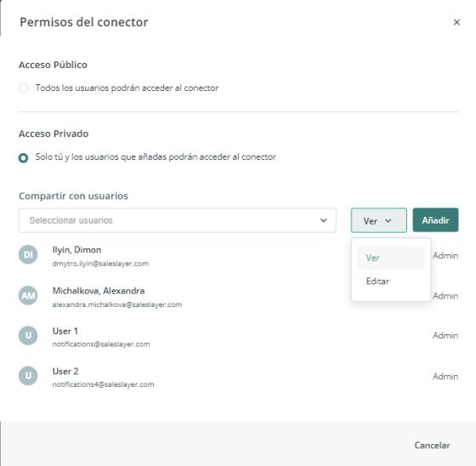Click the chevron in the Seleccionar usuarios field
476x466 pixels.
[x=324, y=220]
